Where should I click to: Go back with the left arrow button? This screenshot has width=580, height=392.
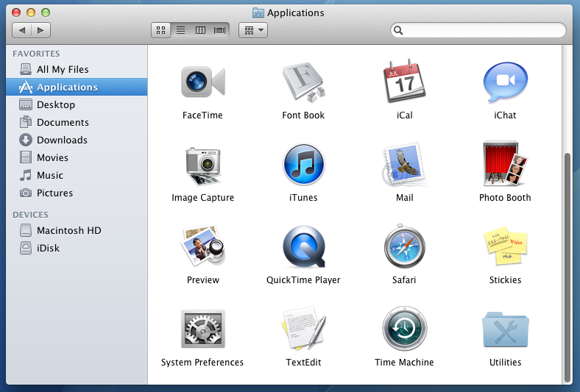click(22, 30)
